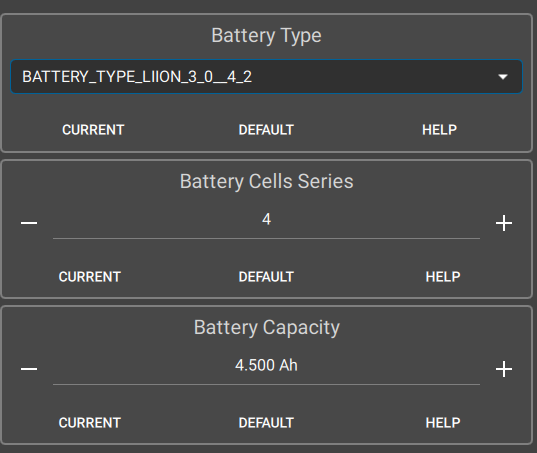Click the Battery Cells Series heading
The height and width of the screenshot is (453, 537).
(x=266, y=181)
